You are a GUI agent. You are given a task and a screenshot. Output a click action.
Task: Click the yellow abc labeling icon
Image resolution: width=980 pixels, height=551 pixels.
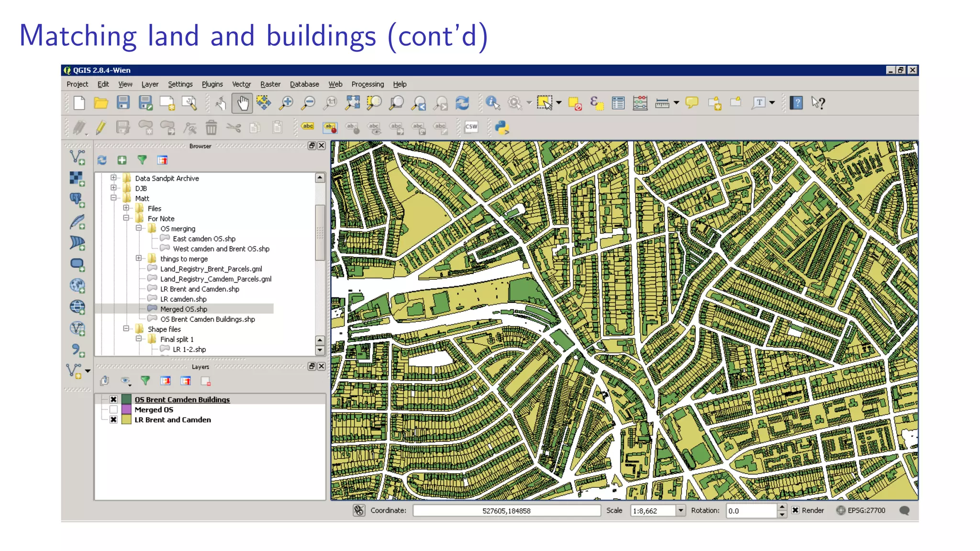coord(308,126)
